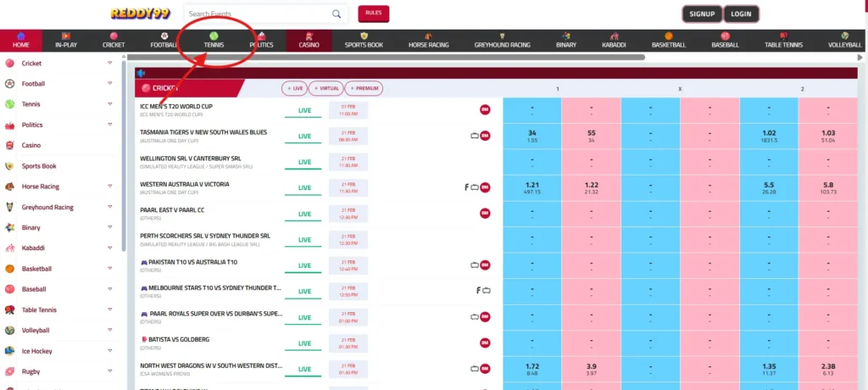Expand the Politics chevron in the sidebar
This screenshot has height=390, width=868.
(110, 124)
